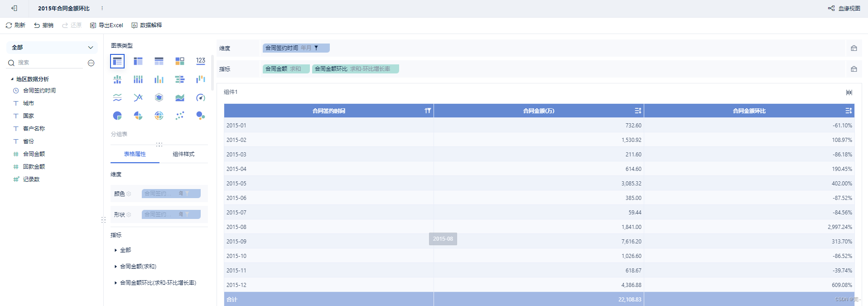Select the stacked column chart icon

click(138, 79)
